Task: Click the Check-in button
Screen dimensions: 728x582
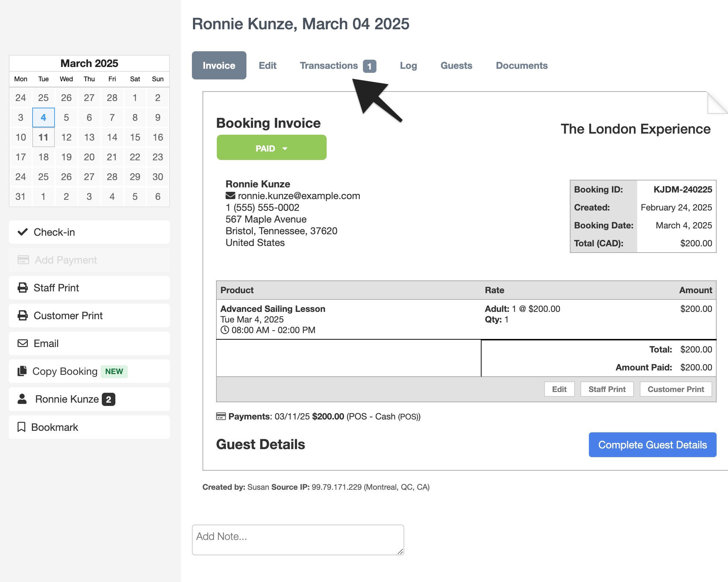Action: (89, 232)
